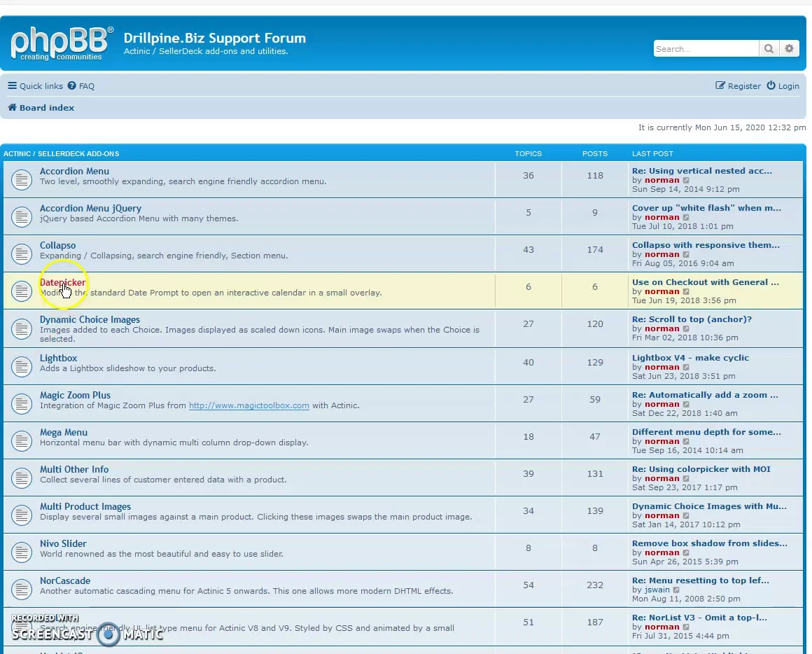Click the Login link
Viewport: 812px width, 654px height.
coord(783,86)
